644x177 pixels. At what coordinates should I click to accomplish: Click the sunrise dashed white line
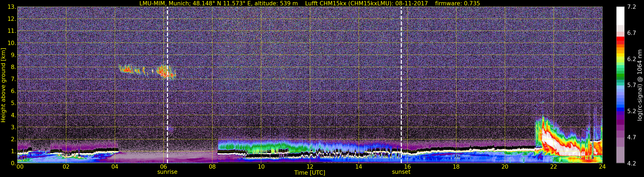point(167,85)
